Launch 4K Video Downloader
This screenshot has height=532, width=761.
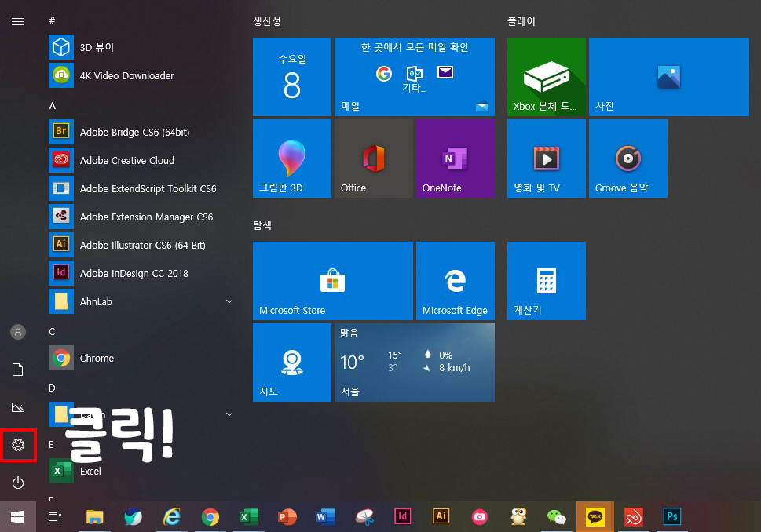tap(141, 75)
